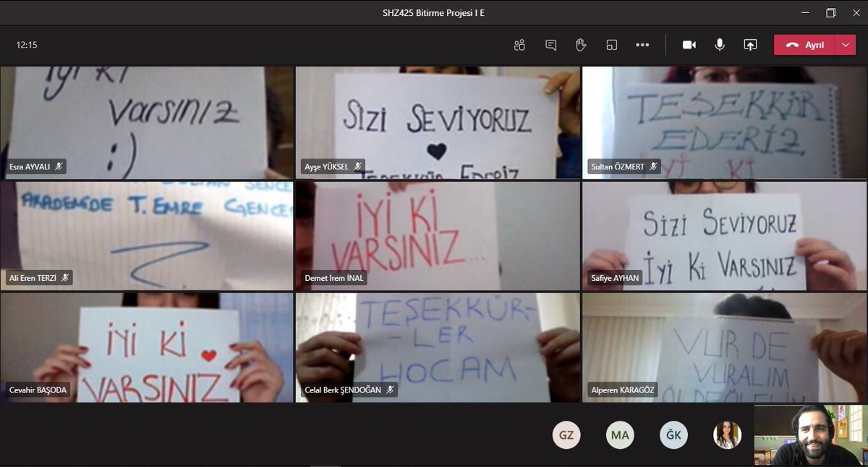Click the muted mic icon beside Esra AYVALI
This screenshot has width=868, height=467.
tap(59, 167)
